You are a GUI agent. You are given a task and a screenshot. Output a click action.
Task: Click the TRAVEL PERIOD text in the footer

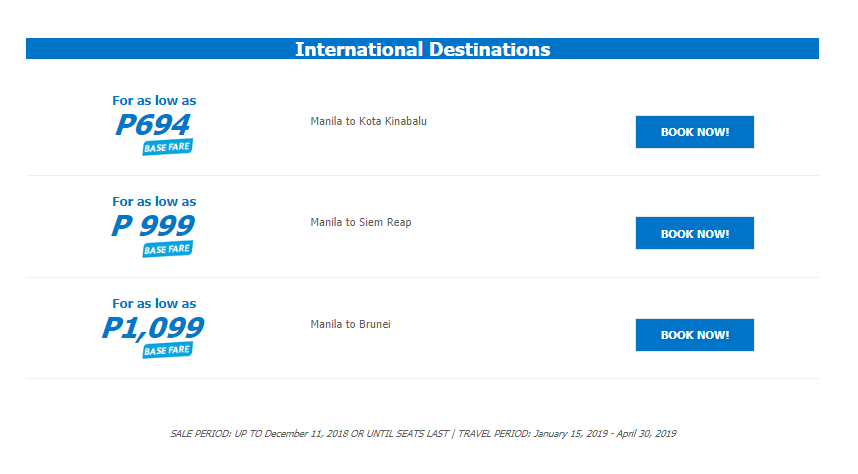(x=494, y=433)
